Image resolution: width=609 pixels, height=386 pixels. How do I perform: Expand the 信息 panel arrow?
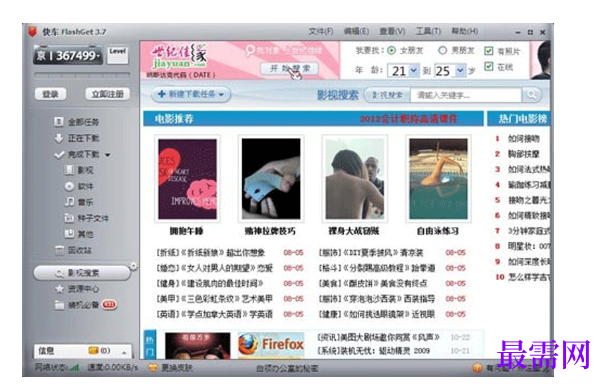pyautogui.click(x=124, y=353)
